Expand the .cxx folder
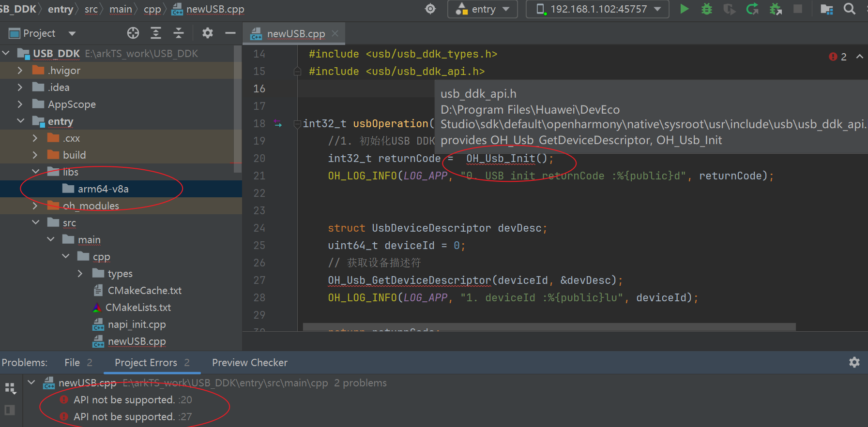The image size is (868, 427). pyautogui.click(x=35, y=138)
